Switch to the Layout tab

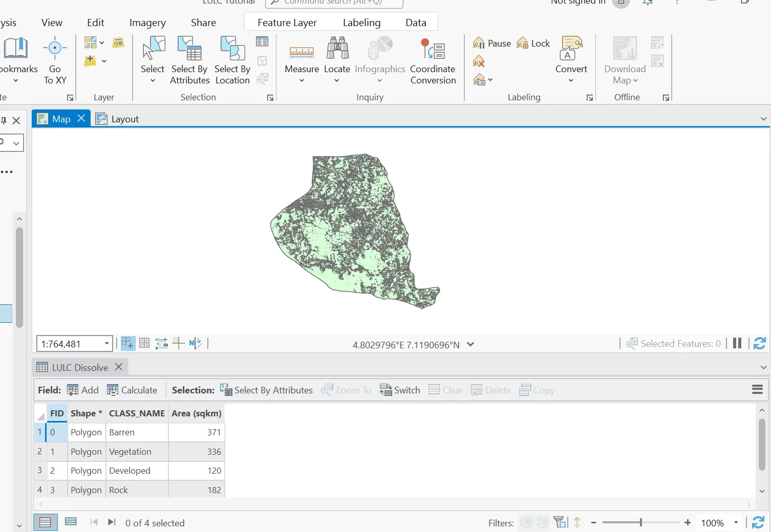(x=117, y=119)
